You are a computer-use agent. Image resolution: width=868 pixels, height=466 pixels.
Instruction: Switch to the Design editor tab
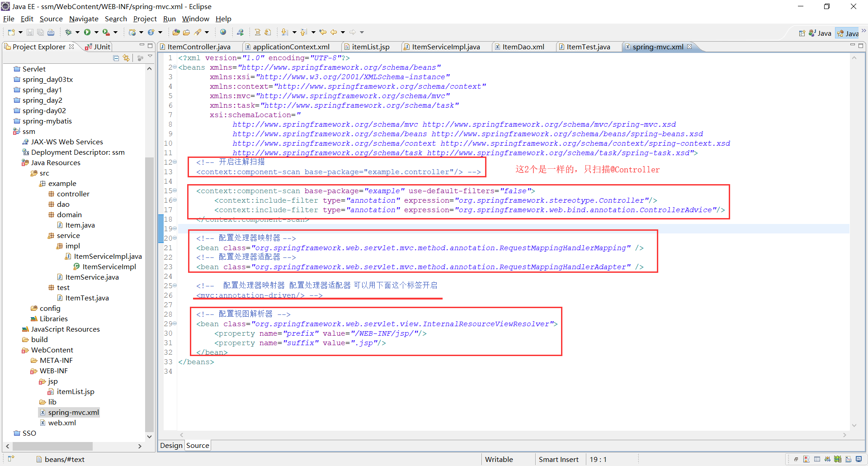point(171,445)
